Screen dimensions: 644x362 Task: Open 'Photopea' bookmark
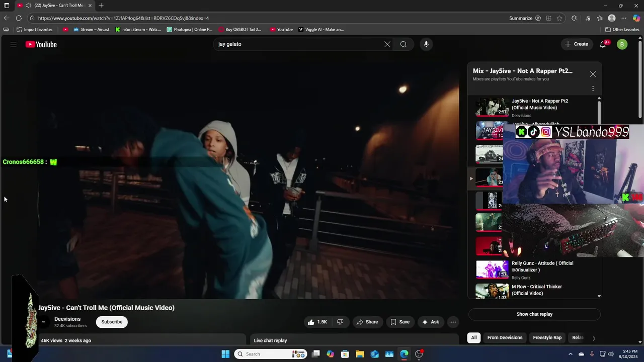click(190, 30)
